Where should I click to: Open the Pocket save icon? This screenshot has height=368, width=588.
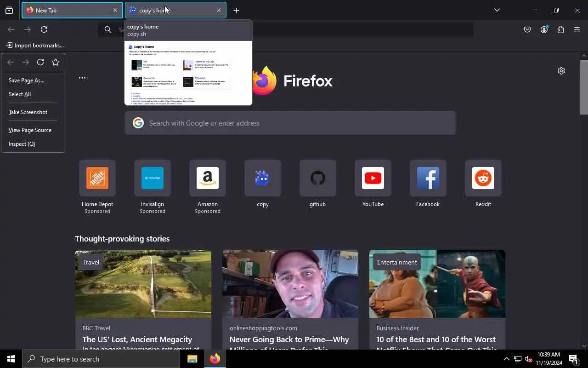coord(527,29)
